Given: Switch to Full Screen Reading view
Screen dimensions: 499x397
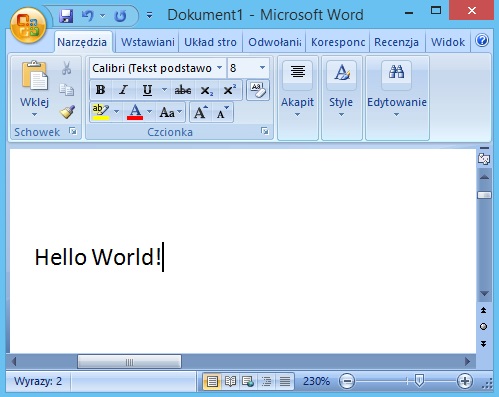Looking at the screenshot, I should [230, 381].
